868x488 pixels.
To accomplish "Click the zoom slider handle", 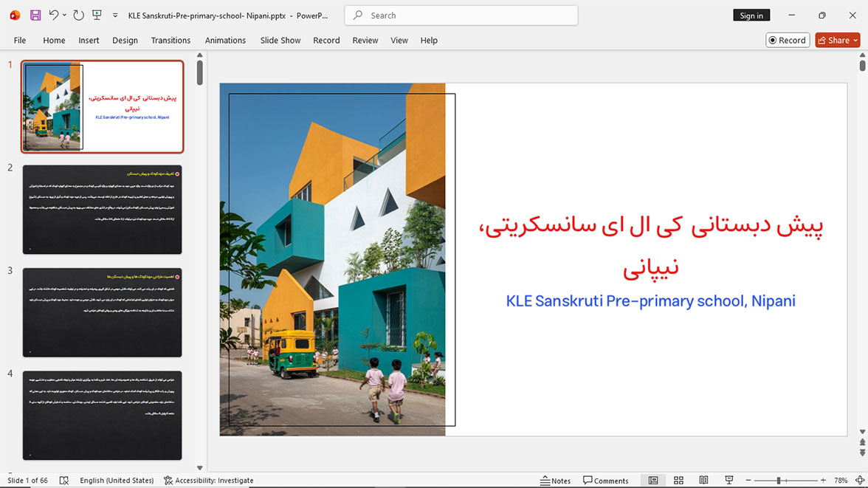I will [x=778, y=480].
